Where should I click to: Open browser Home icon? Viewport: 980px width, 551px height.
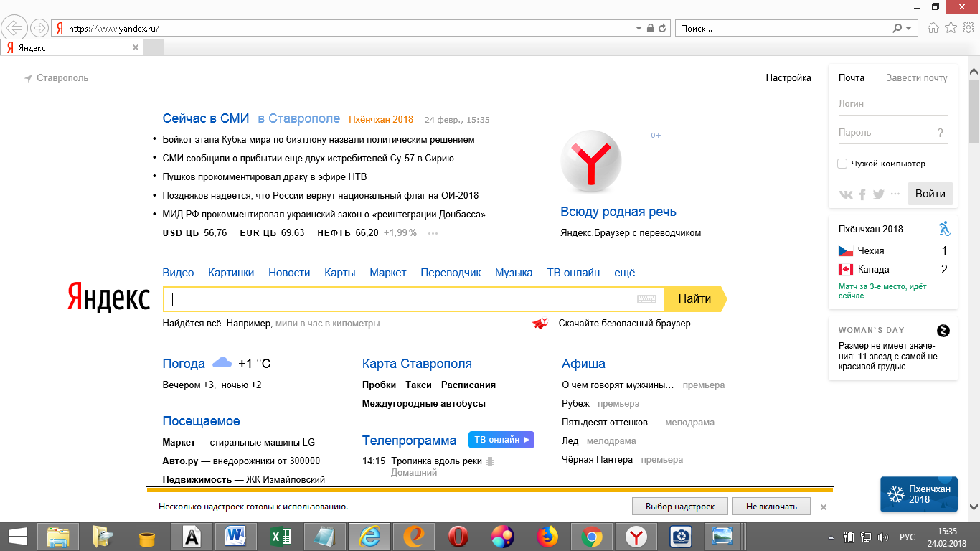click(x=933, y=28)
